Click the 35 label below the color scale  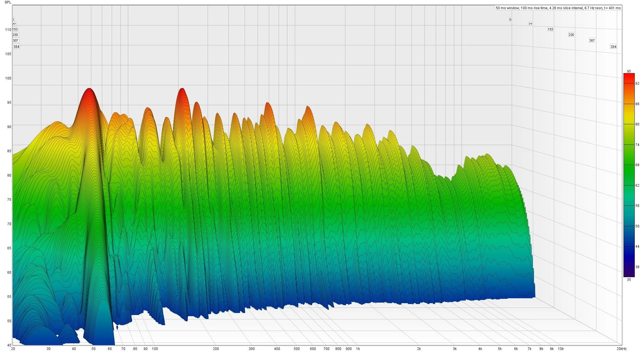(629, 280)
